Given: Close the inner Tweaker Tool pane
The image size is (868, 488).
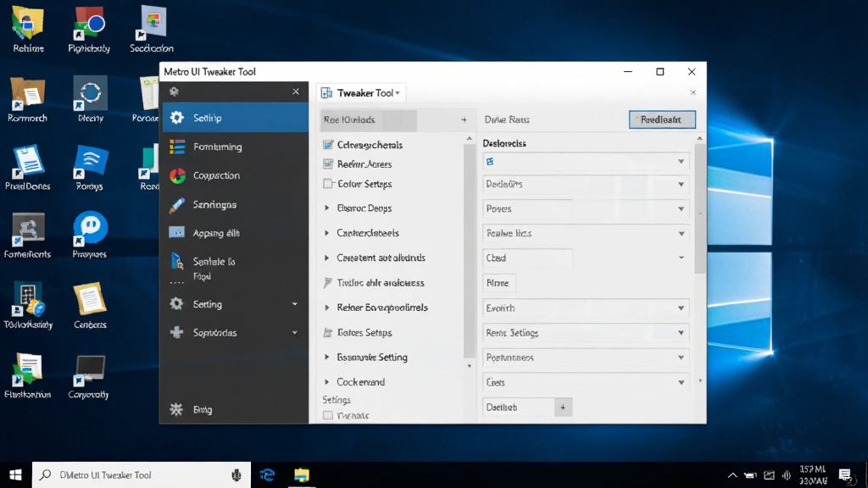Looking at the screenshot, I should (693, 92).
